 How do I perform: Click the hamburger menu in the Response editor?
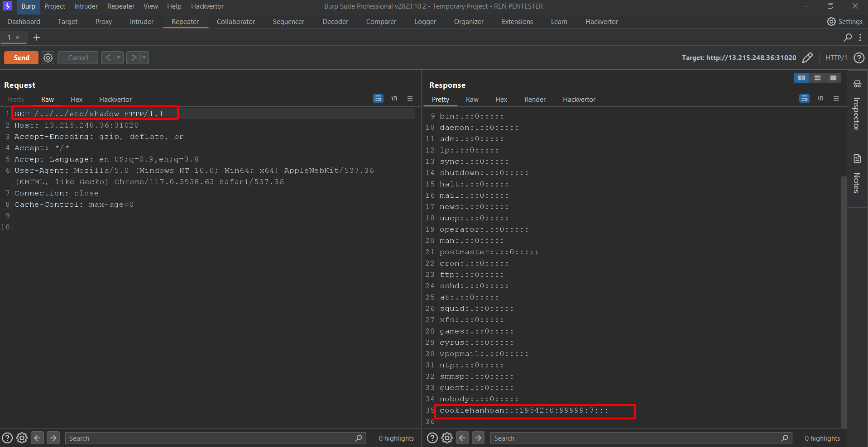coord(836,98)
